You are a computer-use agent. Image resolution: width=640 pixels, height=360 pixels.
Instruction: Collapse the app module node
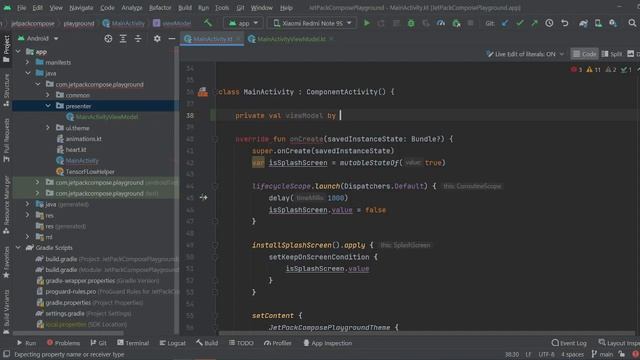(x=18, y=51)
